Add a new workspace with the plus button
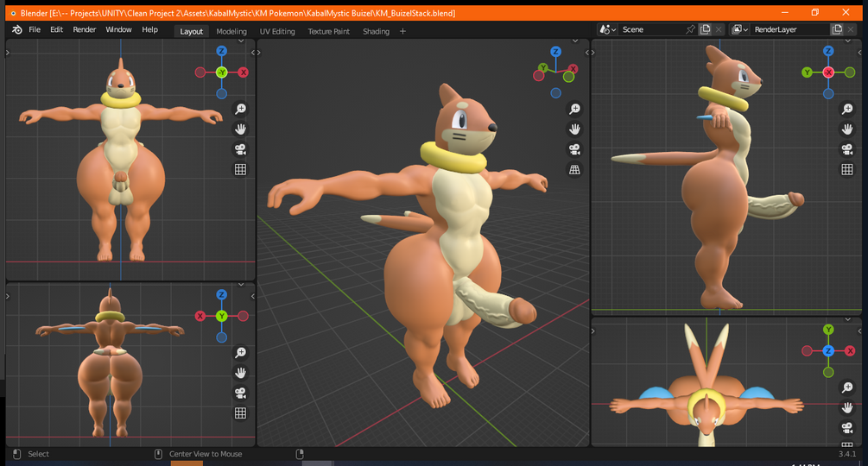The height and width of the screenshot is (466, 868). tap(402, 32)
